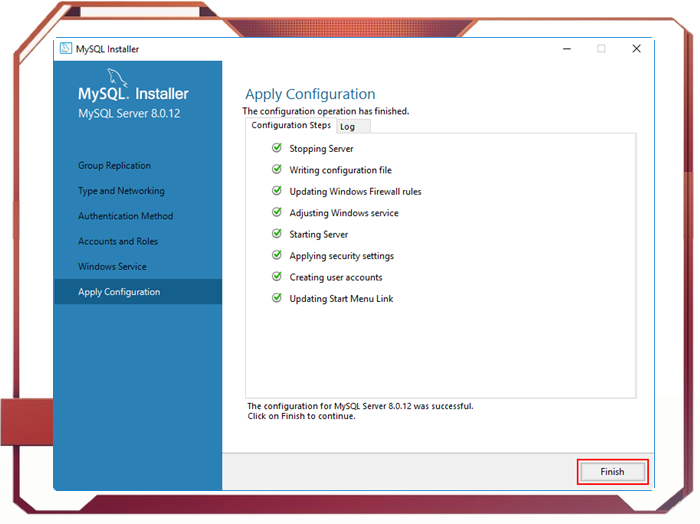The width and height of the screenshot is (700, 524).
Task: Click the green check beside Stopping Server
Action: click(x=276, y=148)
